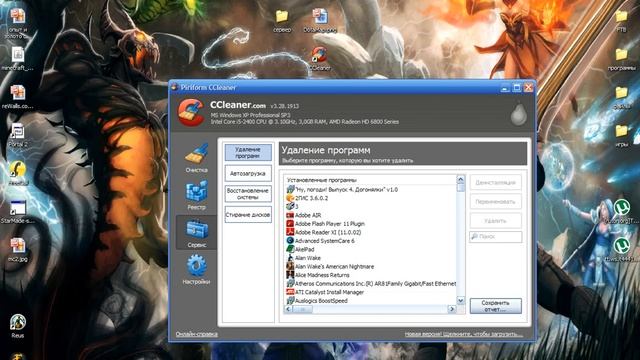640x360 pixels.
Task: Select the Alice Madness Returns row
Action: tap(370, 275)
